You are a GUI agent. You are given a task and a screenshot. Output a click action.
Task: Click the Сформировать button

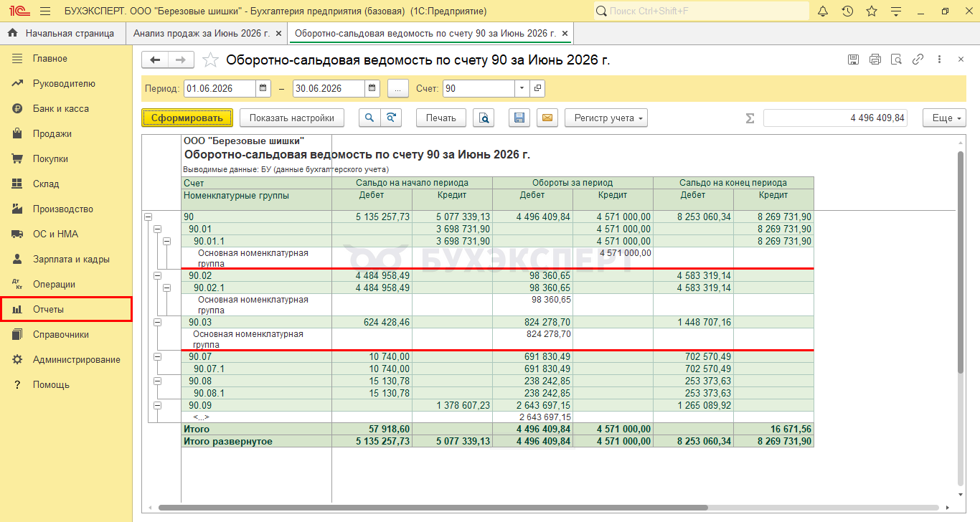(x=187, y=118)
